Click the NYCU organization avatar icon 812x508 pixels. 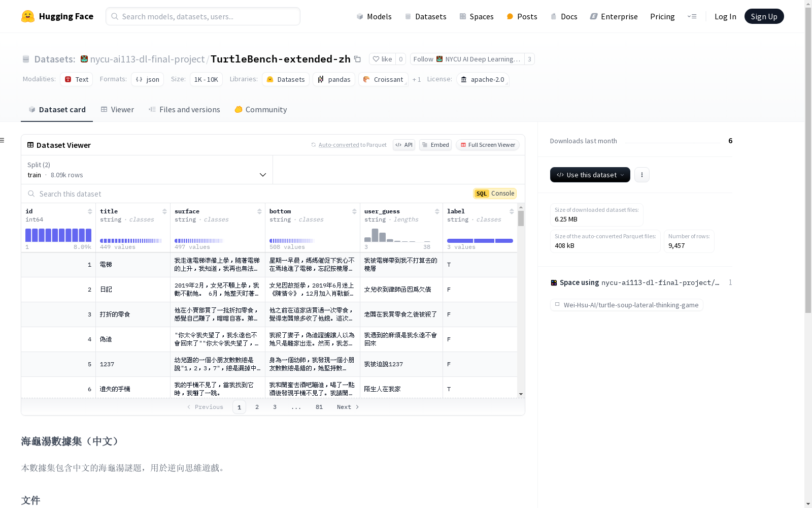(84, 59)
